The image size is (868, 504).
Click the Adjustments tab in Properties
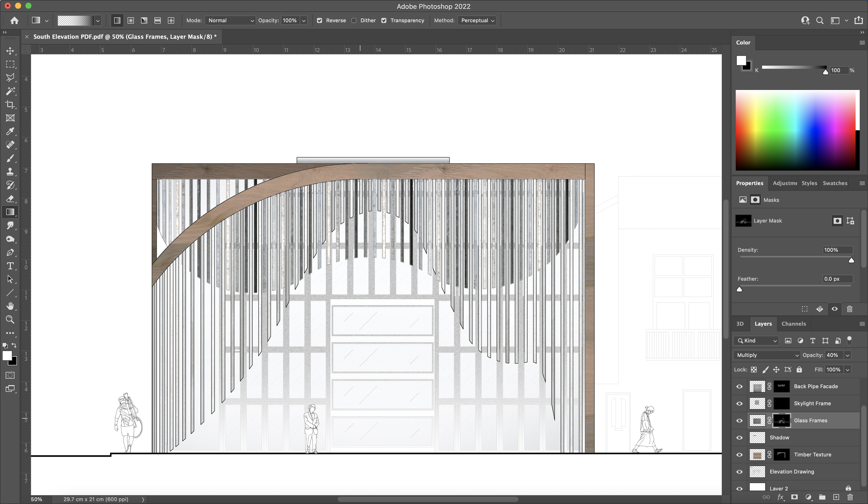(784, 183)
